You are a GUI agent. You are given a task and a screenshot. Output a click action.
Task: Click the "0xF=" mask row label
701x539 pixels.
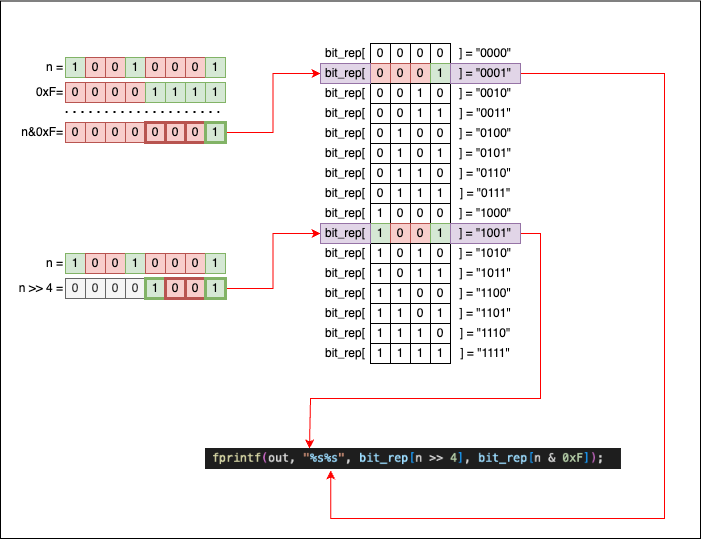[x=47, y=93]
